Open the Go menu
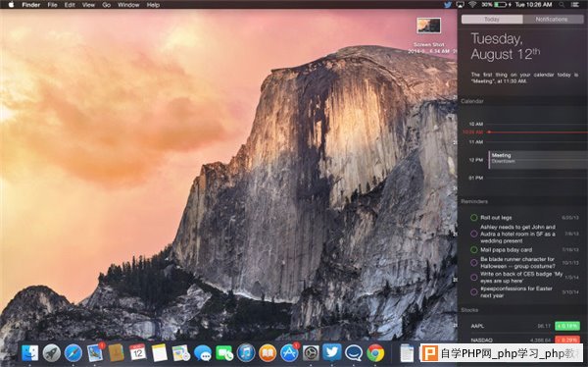Screen dimensions: 588x367 (107, 5)
